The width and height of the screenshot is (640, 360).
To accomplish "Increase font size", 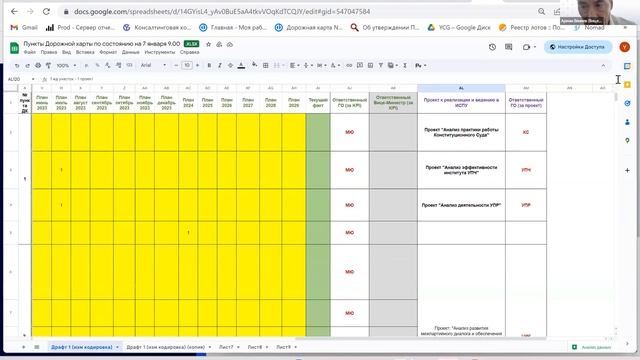I will (198, 65).
